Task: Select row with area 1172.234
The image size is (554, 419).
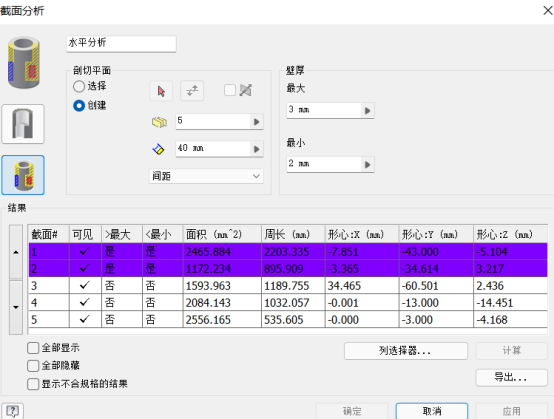Action: click(288, 268)
